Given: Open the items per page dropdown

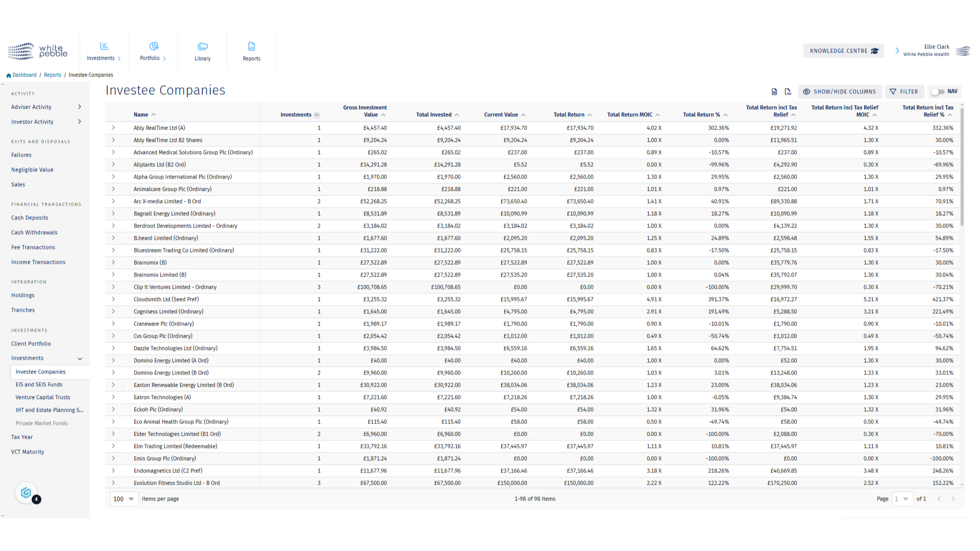Looking at the screenshot, I should (124, 499).
